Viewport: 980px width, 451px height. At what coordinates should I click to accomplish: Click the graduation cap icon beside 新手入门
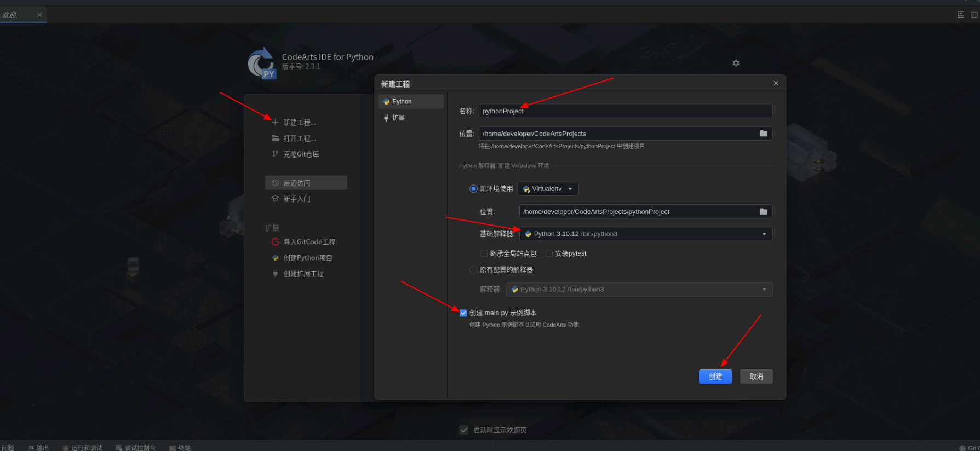pos(276,199)
